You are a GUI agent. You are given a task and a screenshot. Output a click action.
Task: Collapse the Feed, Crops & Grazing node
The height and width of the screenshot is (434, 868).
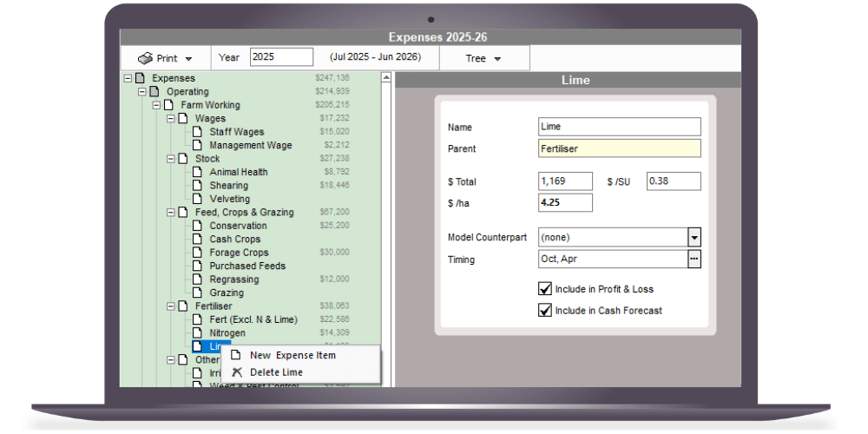(x=170, y=213)
